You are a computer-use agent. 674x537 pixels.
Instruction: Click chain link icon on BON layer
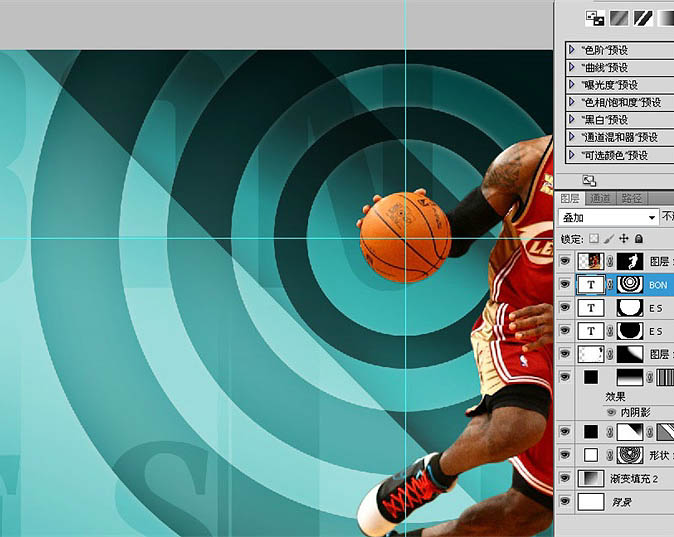(610, 284)
